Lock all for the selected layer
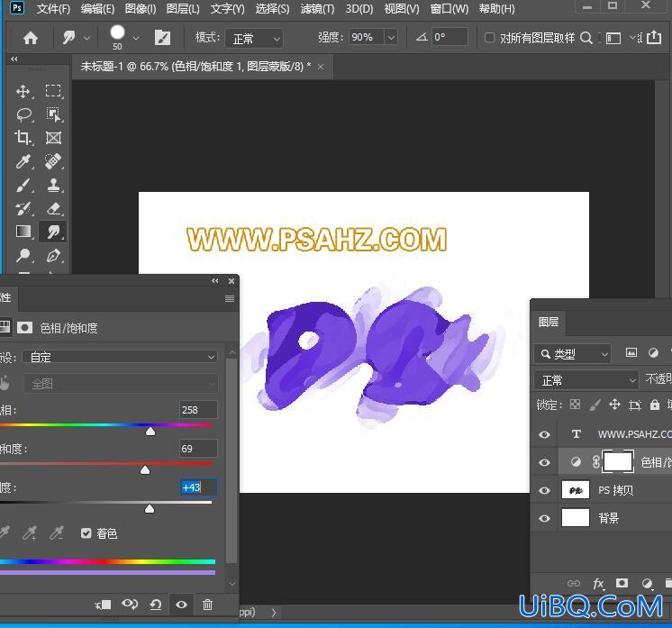This screenshot has height=628, width=672. pyautogui.click(x=654, y=405)
